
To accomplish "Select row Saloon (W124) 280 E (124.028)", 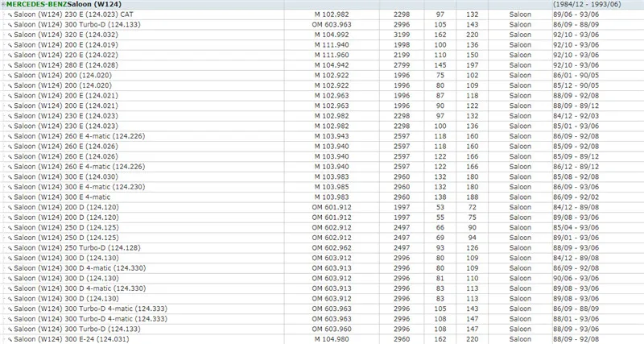I will [x=322, y=65].
